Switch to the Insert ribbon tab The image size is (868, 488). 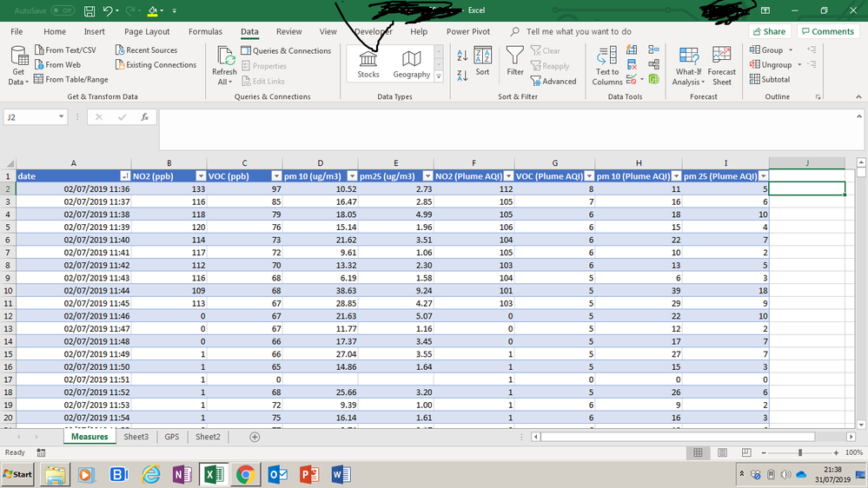(94, 31)
